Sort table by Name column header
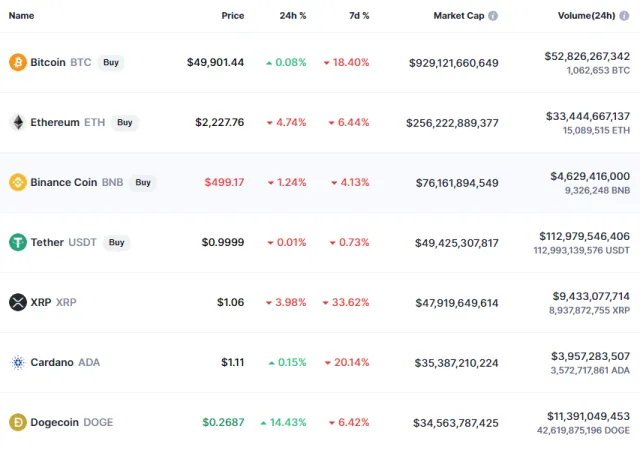The width and height of the screenshot is (640, 450). [x=21, y=16]
